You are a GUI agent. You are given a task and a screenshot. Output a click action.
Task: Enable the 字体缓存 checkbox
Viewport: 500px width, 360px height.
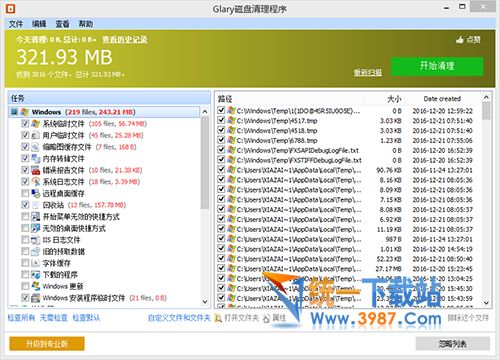pos(25,263)
